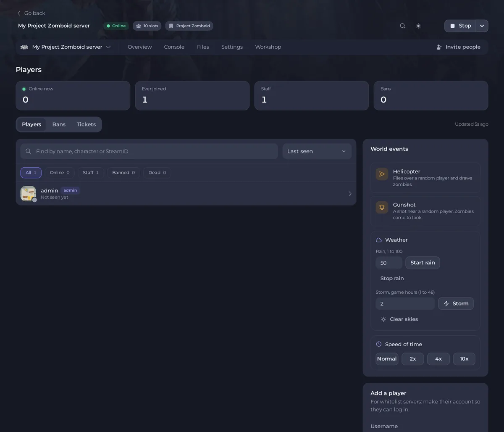Set time speed to 4x
The height and width of the screenshot is (432, 504).
[x=438, y=359]
